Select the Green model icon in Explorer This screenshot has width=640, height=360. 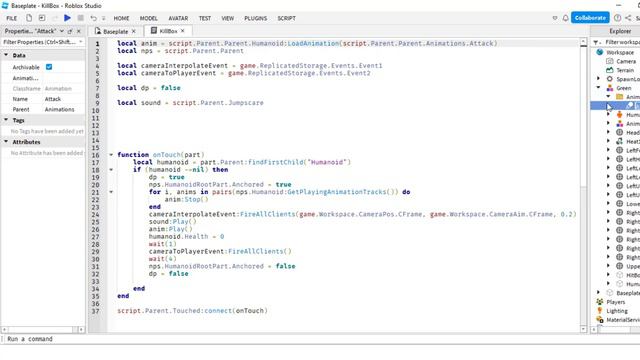(x=610, y=88)
